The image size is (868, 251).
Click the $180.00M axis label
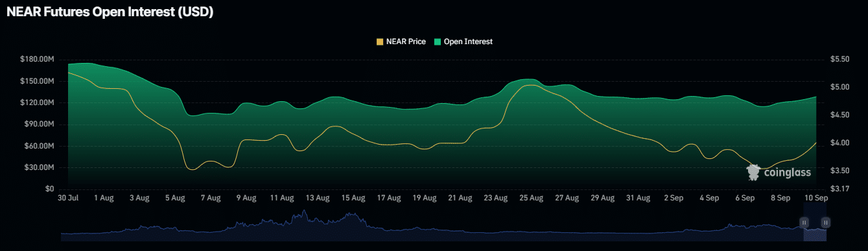click(x=37, y=59)
